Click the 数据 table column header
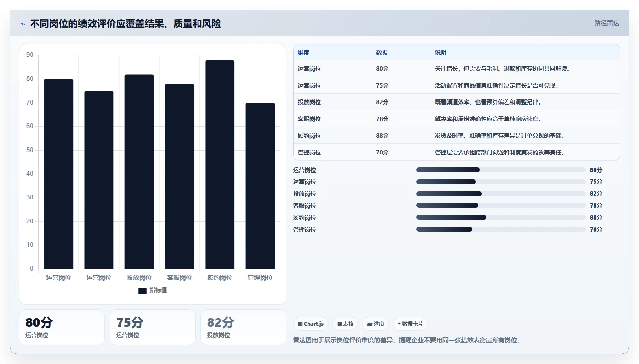639x364 pixels. (x=382, y=53)
